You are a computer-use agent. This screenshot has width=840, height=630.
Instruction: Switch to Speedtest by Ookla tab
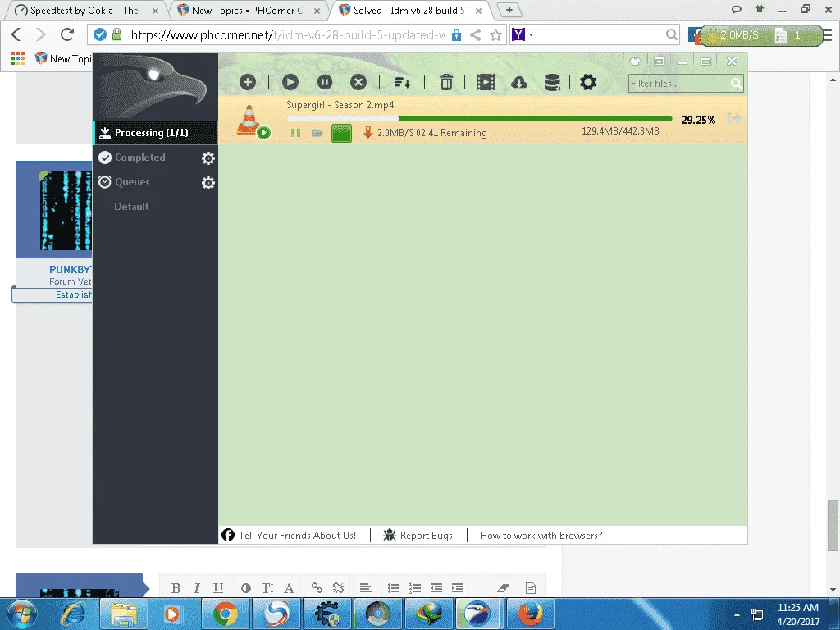pyautogui.click(x=85, y=10)
